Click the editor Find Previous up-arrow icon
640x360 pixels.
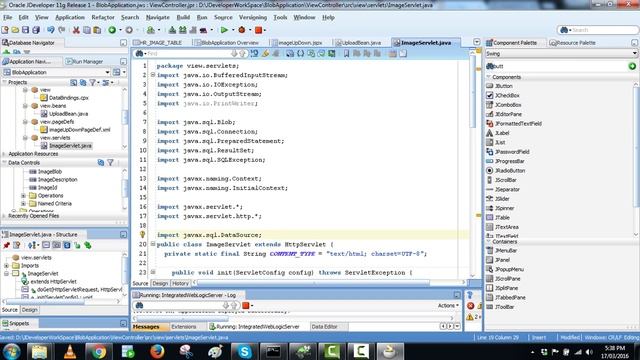coord(242,53)
